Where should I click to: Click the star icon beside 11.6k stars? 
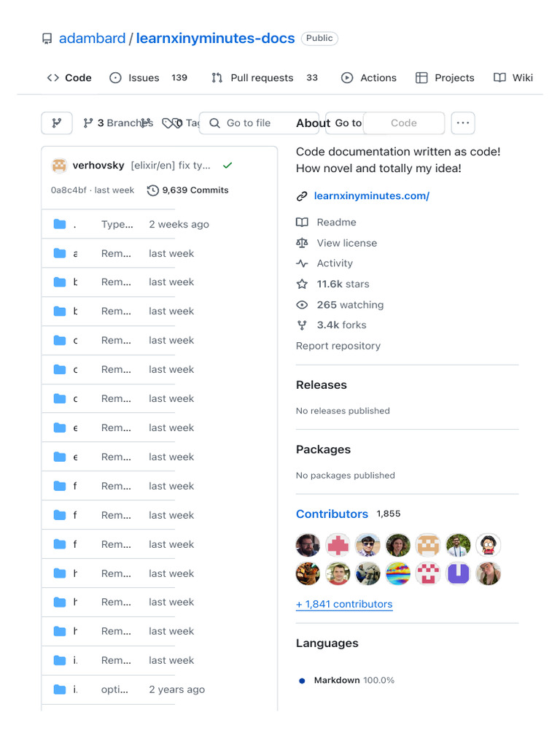(x=302, y=284)
